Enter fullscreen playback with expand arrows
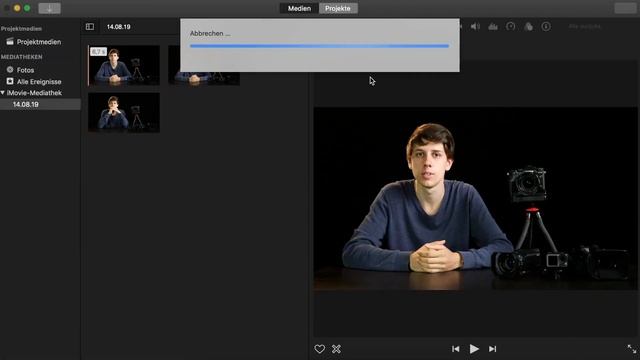640x360 pixels. click(632, 349)
